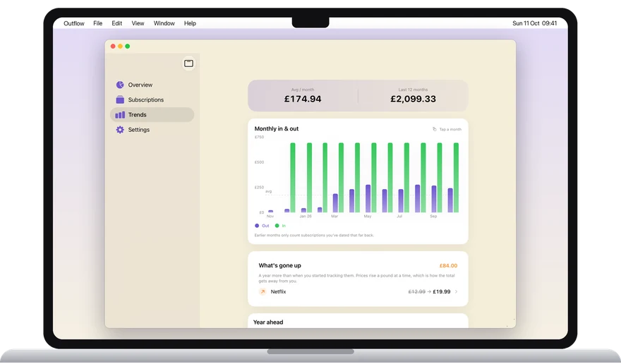Screen dimensions: 621x364
Task: Open the Help menu
Action: (x=190, y=23)
